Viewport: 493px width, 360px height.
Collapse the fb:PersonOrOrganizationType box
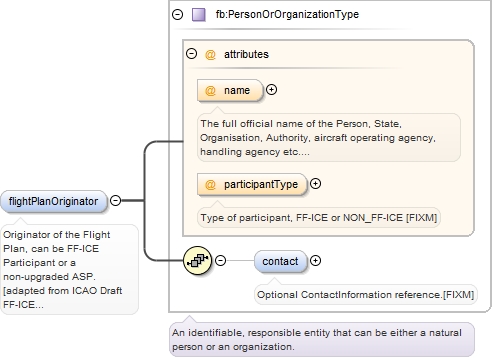tap(177, 14)
